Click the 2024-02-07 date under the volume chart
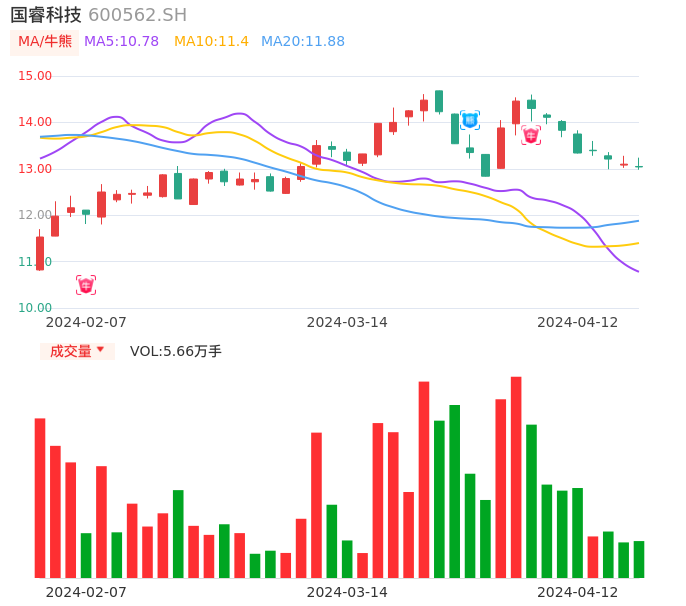The height and width of the screenshot is (606, 686). (x=86, y=592)
